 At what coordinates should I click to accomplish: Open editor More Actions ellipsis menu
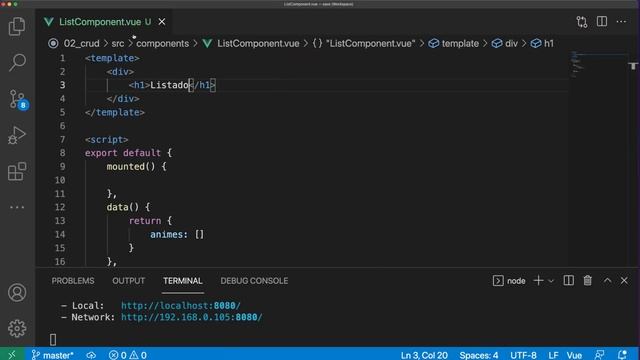(x=621, y=22)
